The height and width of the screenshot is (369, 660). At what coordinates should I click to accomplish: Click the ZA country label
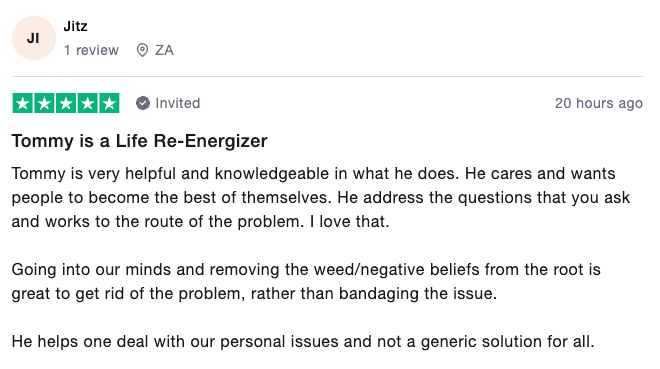coord(164,50)
